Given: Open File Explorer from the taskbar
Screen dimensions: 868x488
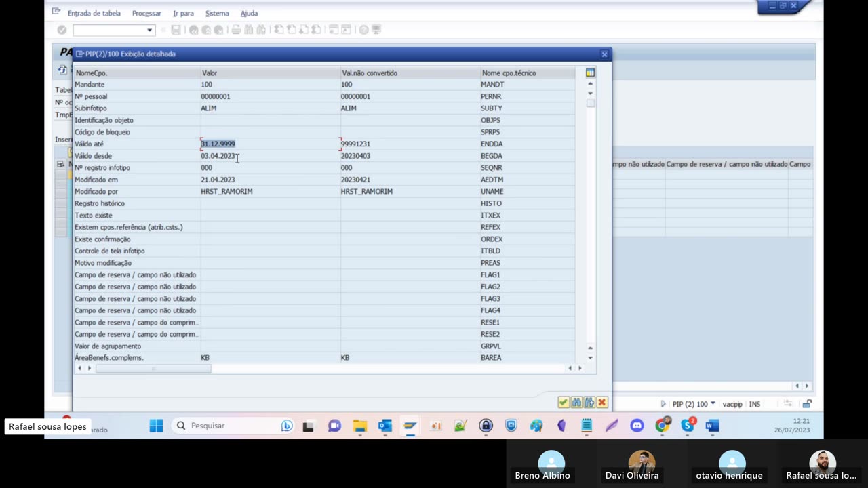Looking at the screenshot, I should tap(359, 426).
